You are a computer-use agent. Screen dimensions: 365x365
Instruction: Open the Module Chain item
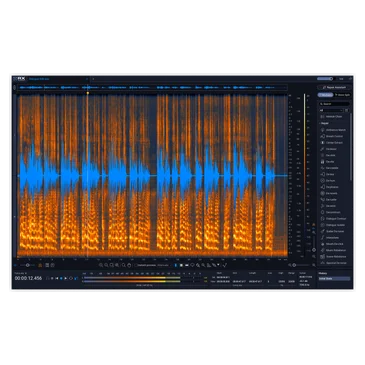coord(332,117)
